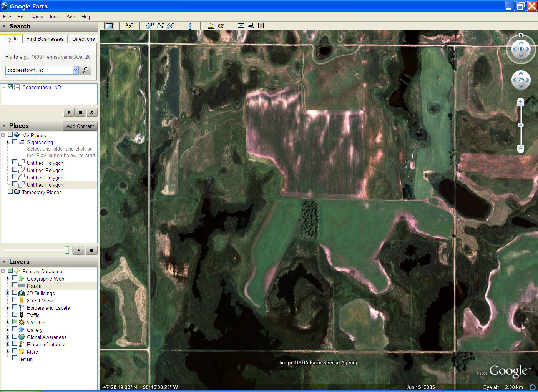The width and height of the screenshot is (538, 392).
Task: Click the search magnifier button
Action: [x=85, y=70]
